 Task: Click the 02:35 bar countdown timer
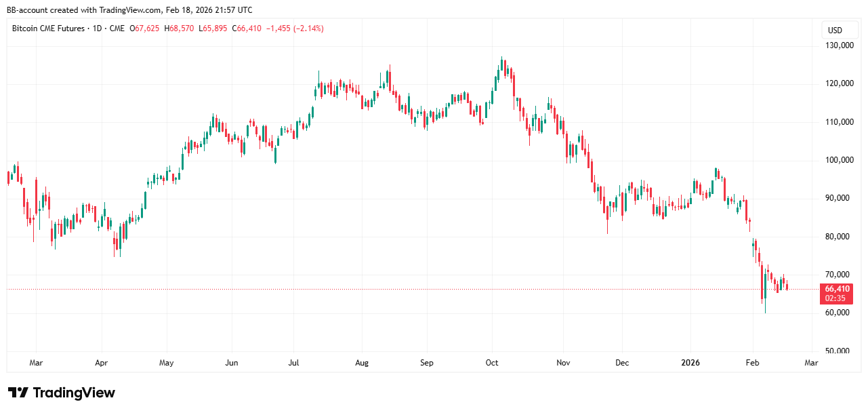(x=837, y=298)
